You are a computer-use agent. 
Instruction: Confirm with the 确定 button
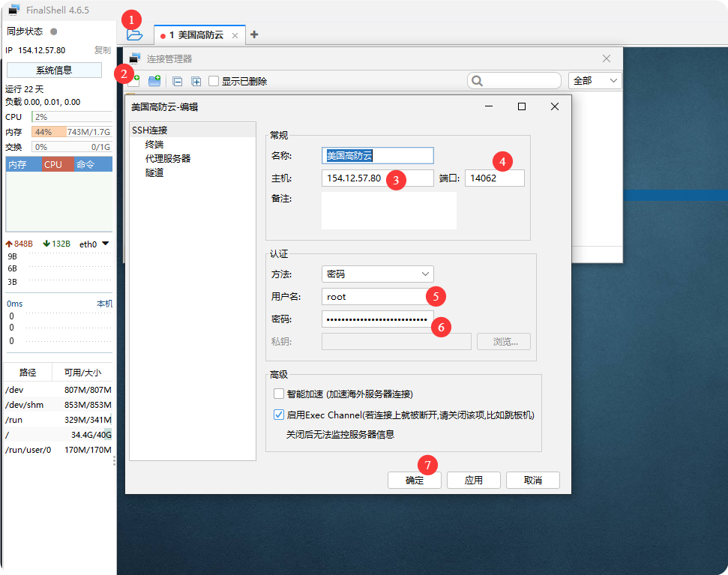414,481
